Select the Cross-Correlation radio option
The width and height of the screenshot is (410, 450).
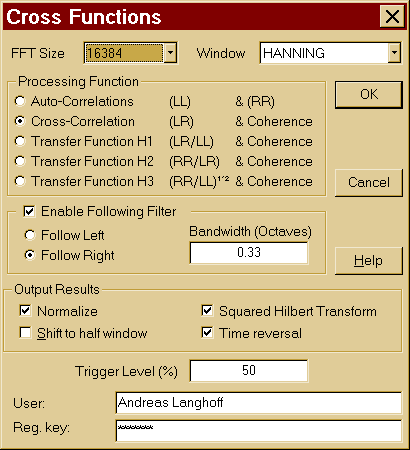(20, 121)
